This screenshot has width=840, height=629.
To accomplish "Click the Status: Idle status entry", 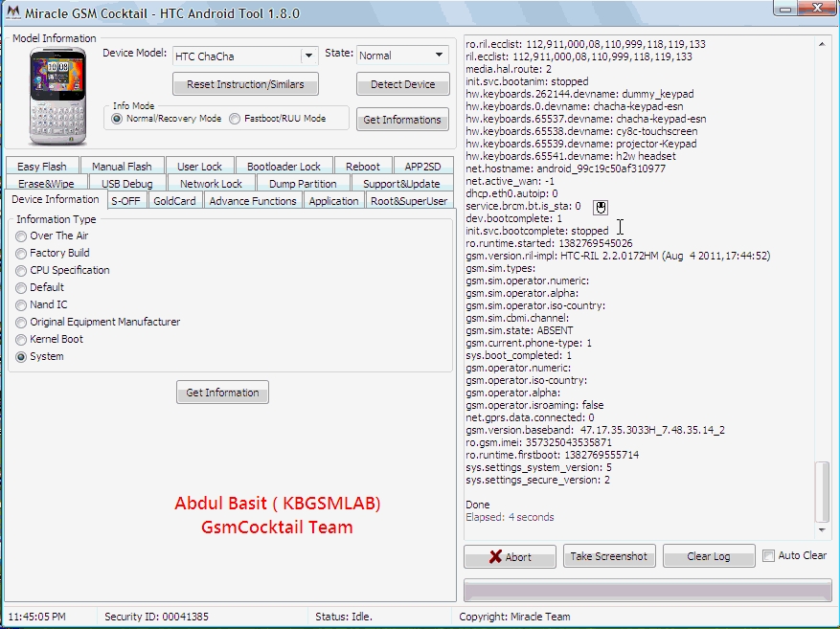I will coord(344,617).
